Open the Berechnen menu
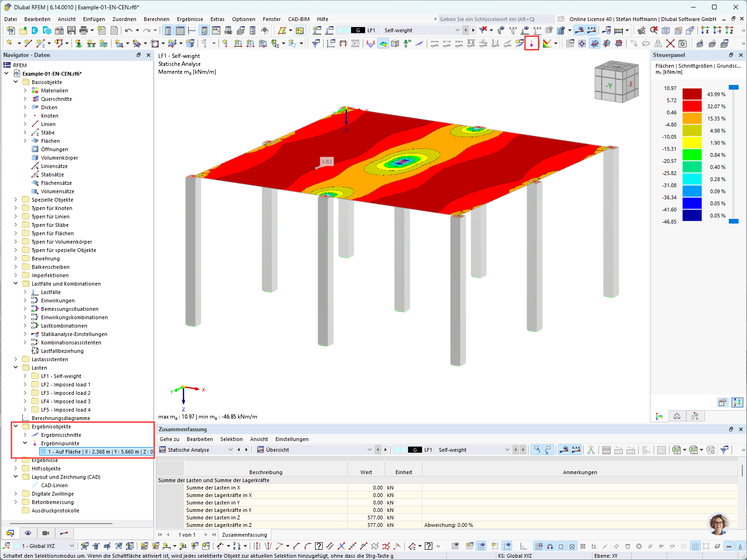This screenshot has width=747, height=560. (x=156, y=19)
